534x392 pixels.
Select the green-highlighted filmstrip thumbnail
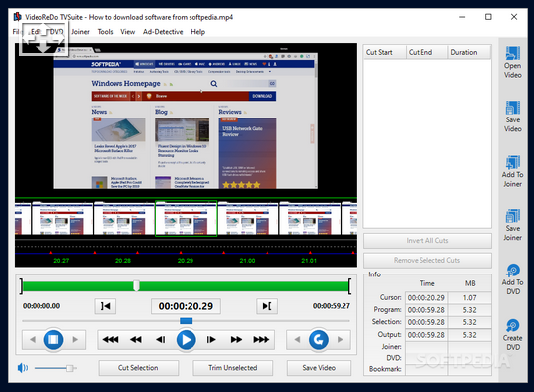coord(186,218)
